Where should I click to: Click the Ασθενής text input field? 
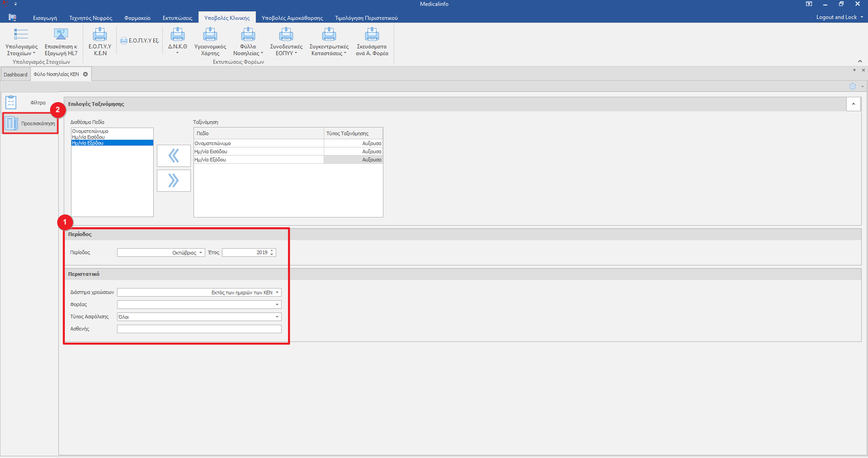point(199,329)
